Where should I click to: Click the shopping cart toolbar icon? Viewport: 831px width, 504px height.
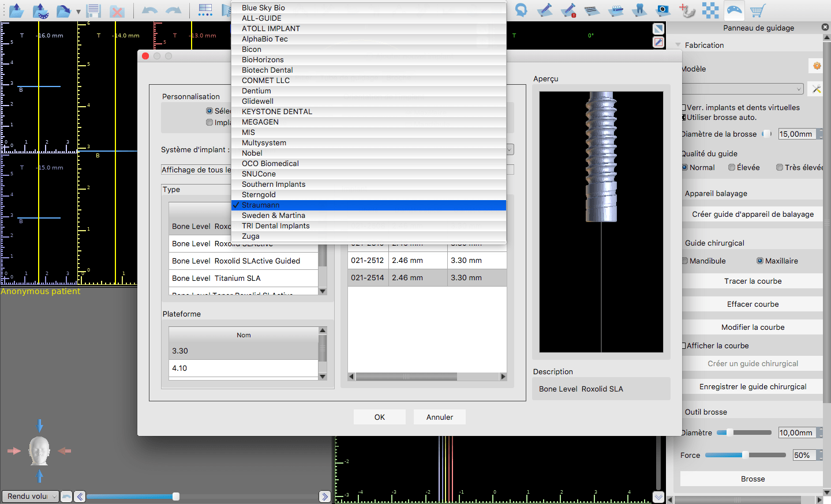point(757,10)
